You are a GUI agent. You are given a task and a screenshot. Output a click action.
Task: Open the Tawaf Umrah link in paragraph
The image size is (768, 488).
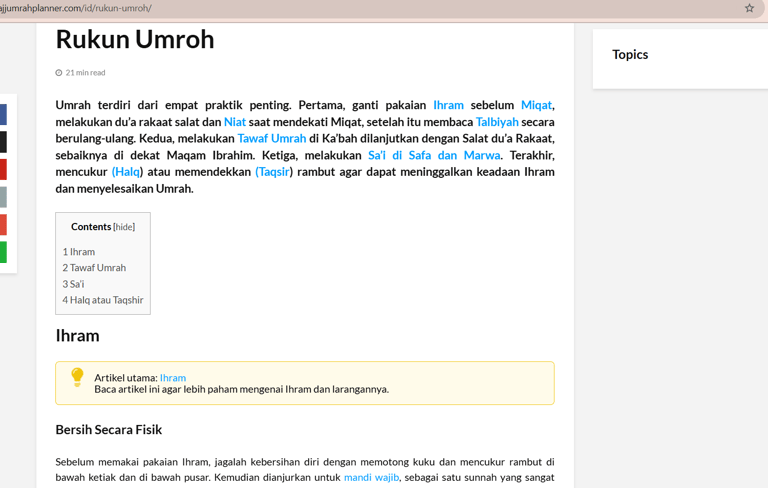tap(272, 139)
